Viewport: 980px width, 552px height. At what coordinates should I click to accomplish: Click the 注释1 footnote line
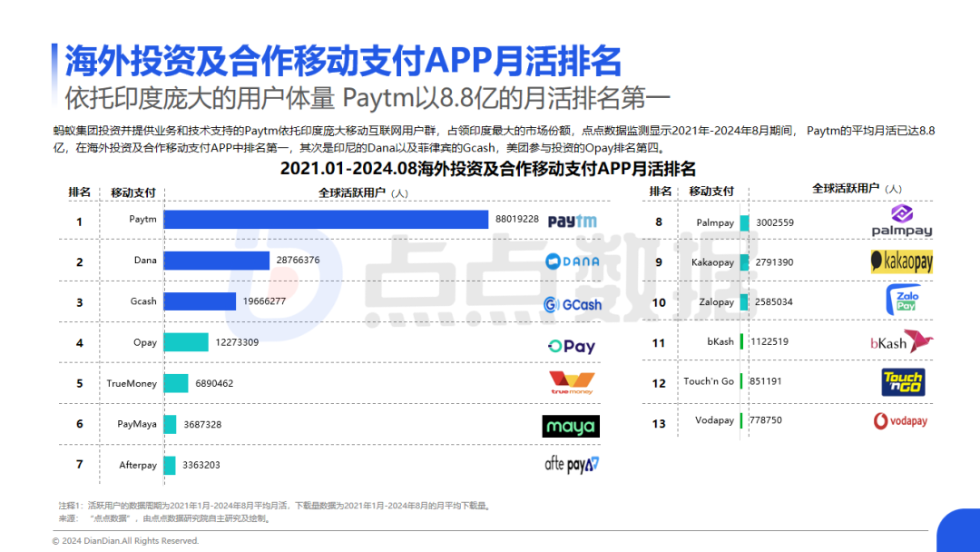(x=276, y=505)
